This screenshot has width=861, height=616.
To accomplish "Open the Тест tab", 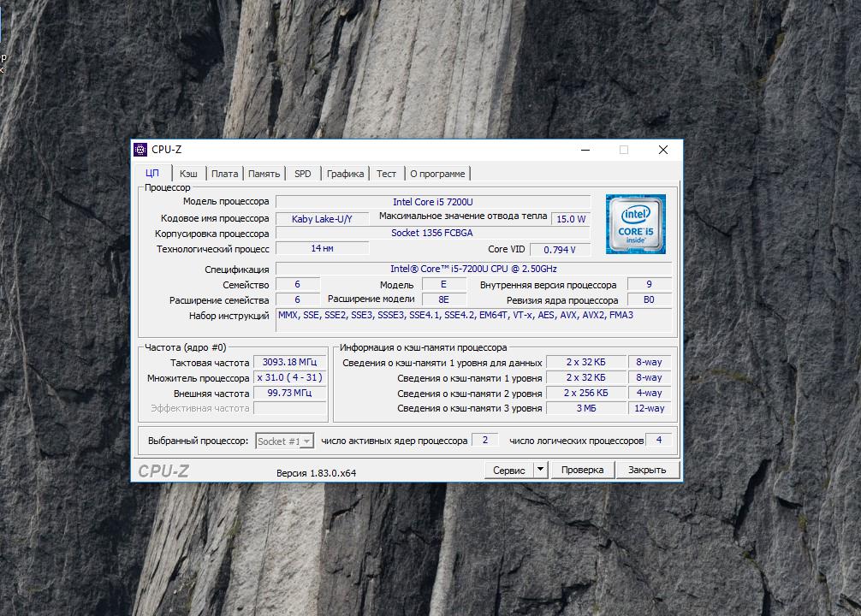I will click(386, 174).
